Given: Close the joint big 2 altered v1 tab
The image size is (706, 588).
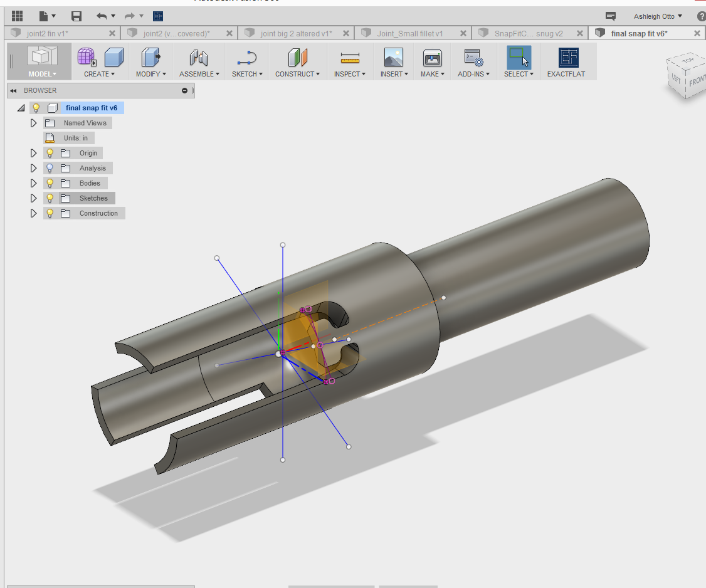Looking at the screenshot, I should [x=346, y=33].
